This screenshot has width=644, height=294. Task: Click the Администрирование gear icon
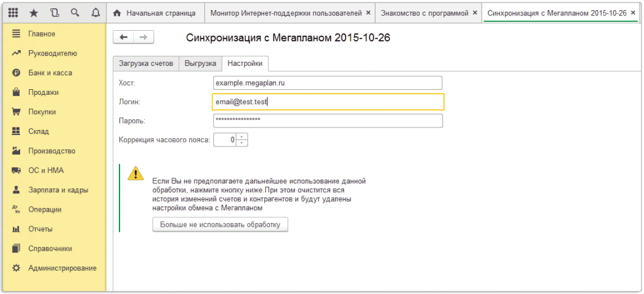pyautogui.click(x=16, y=268)
